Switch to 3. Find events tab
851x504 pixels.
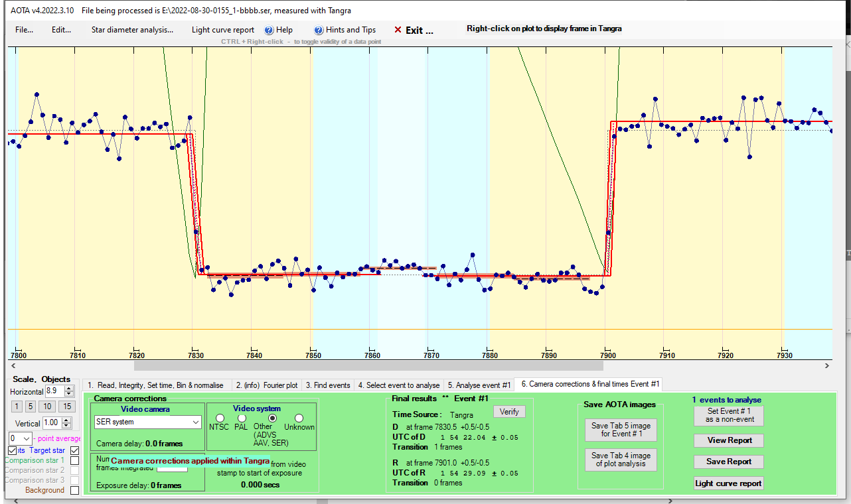coord(328,385)
